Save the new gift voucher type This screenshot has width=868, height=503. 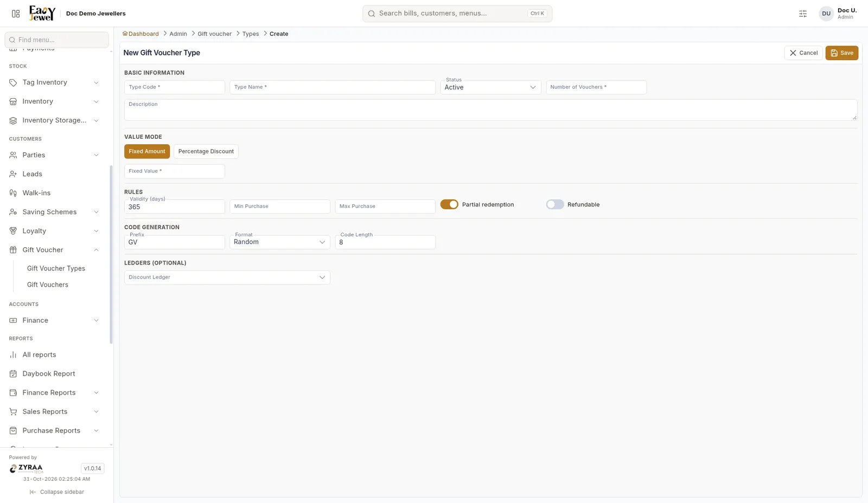click(842, 53)
